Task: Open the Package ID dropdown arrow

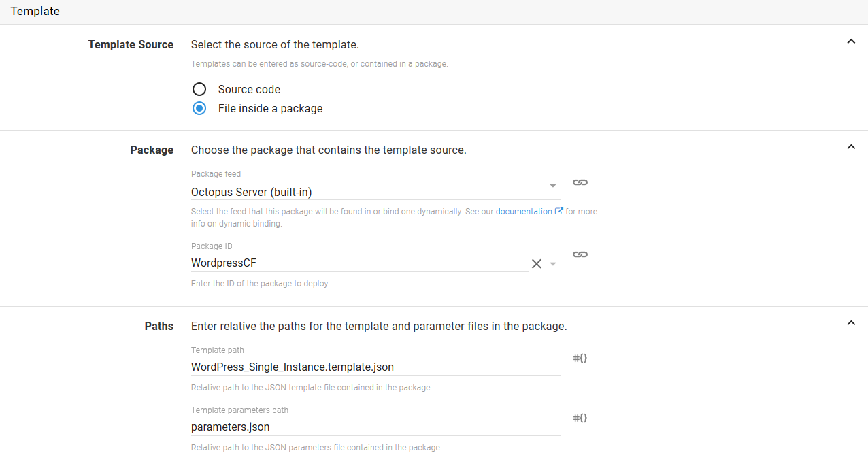Action: [553, 264]
